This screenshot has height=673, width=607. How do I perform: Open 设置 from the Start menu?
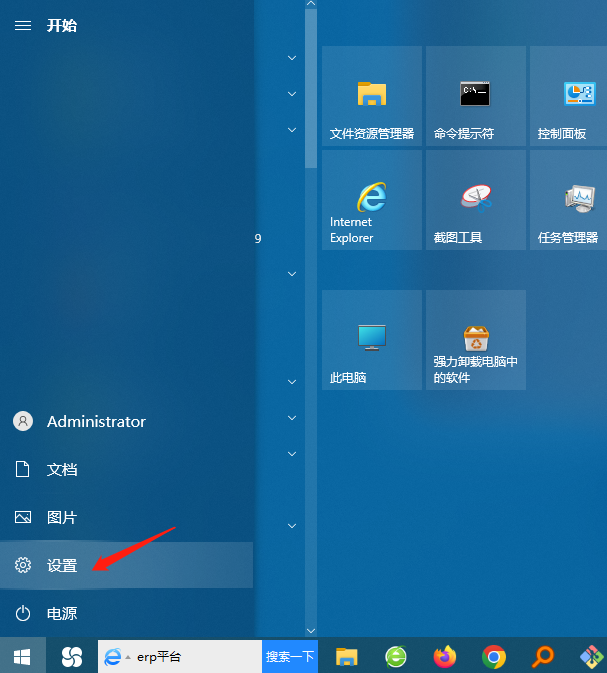(62, 566)
